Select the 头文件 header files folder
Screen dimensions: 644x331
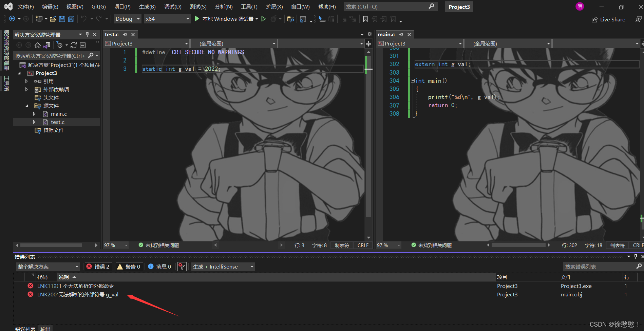[x=51, y=98]
